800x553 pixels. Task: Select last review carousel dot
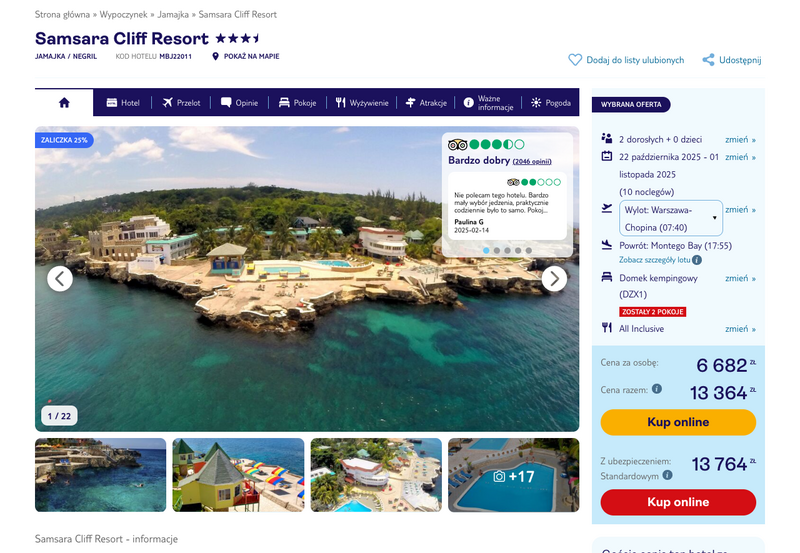[x=529, y=250]
